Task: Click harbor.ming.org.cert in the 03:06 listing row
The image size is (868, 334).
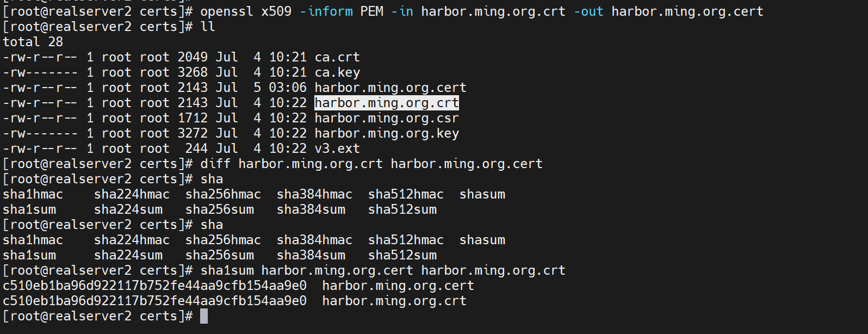Action: coord(390,88)
